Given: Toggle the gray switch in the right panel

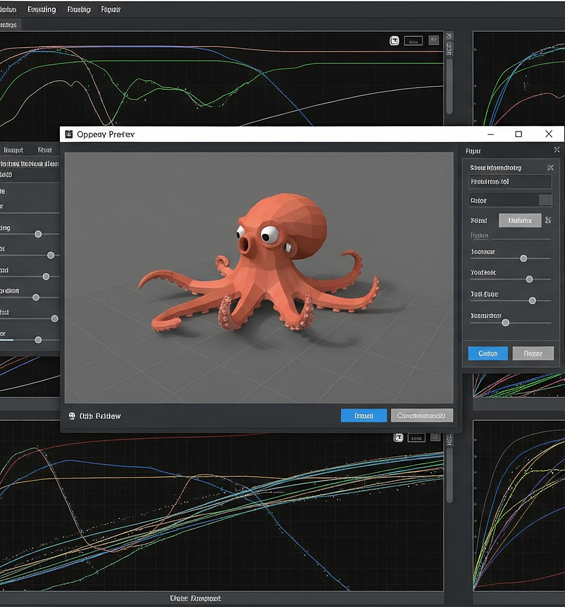Looking at the screenshot, I should click(x=545, y=200).
